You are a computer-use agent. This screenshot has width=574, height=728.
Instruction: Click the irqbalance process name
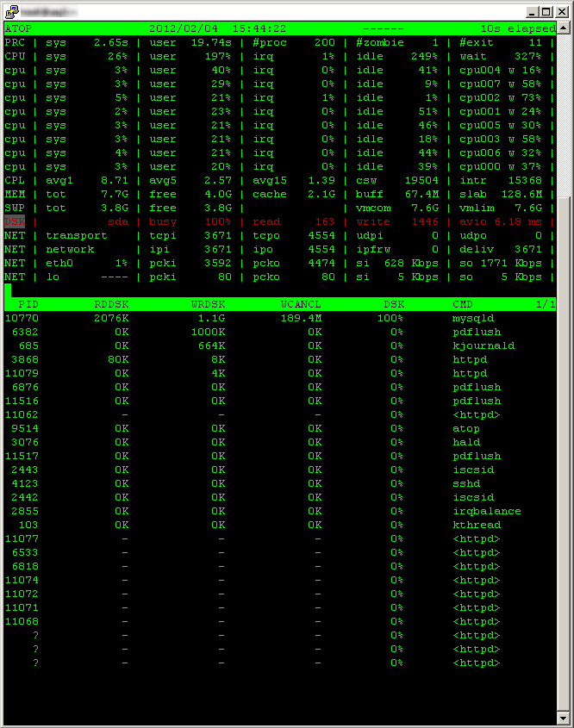pyautogui.click(x=487, y=511)
